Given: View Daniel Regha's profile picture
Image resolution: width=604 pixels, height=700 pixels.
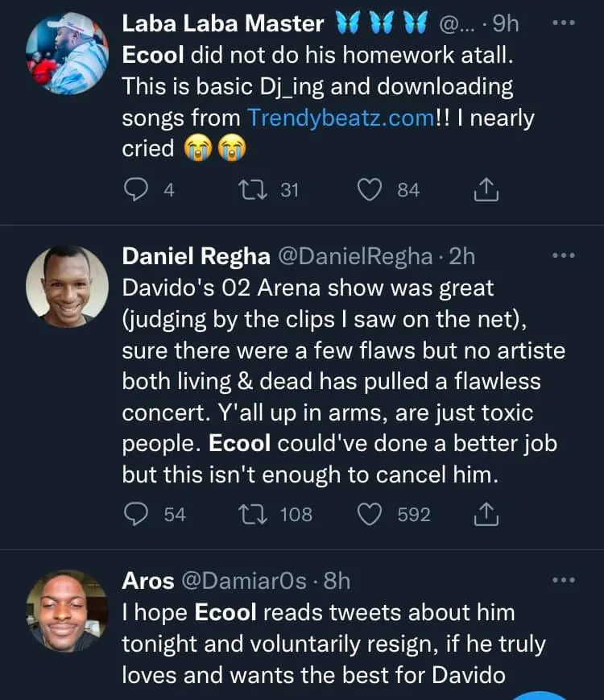Looking at the screenshot, I should pos(67,287).
